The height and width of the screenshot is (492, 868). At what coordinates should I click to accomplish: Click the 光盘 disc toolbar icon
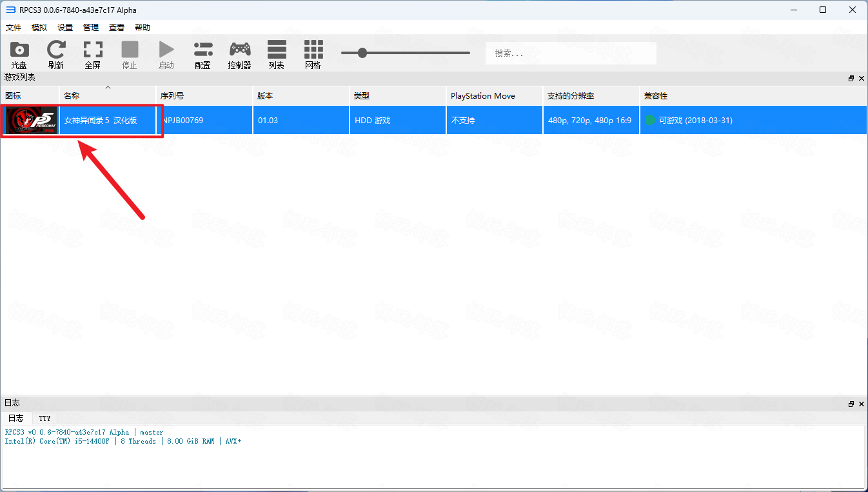click(x=19, y=50)
